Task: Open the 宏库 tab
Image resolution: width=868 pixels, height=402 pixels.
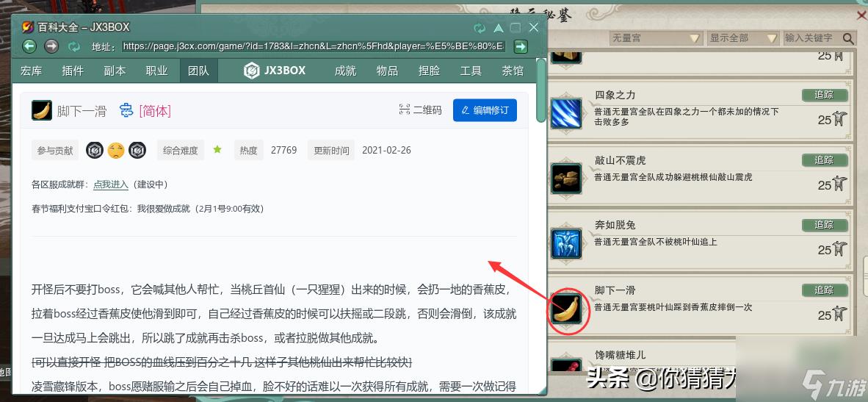Action: pyautogui.click(x=31, y=71)
